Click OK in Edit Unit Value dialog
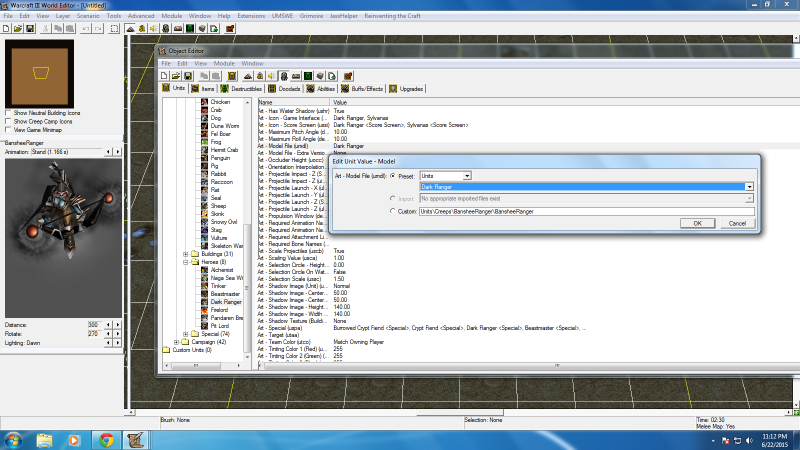This screenshot has height=450, width=800. coord(697,223)
